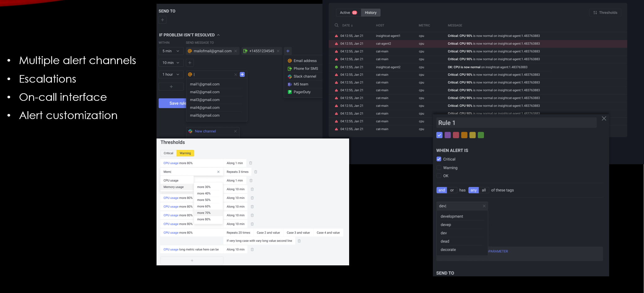Check the OK alert checkbox
Screen dimensions: 644x293
coord(439,176)
